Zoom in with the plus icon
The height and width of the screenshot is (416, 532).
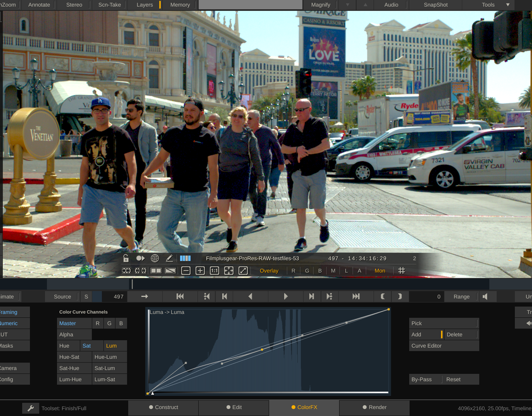[x=200, y=270]
